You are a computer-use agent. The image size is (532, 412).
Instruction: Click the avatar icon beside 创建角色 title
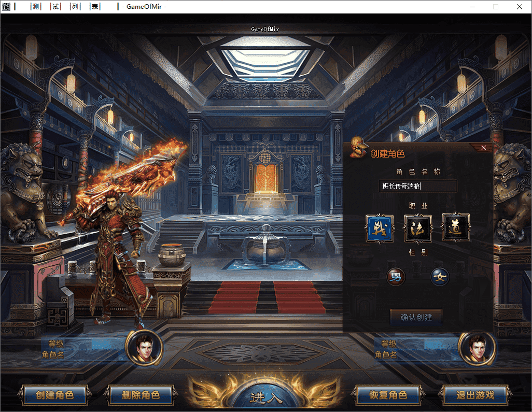pos(358,147)
